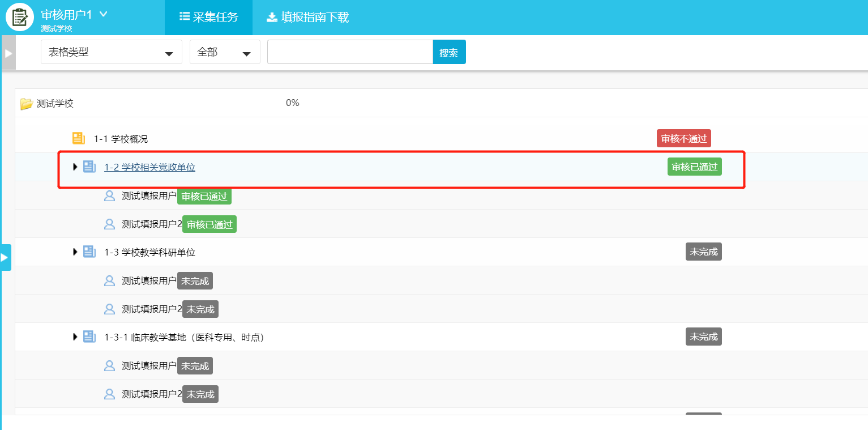Collapse the 1-3 学校教学科研单位 tree row

click(x=75, y=252)
